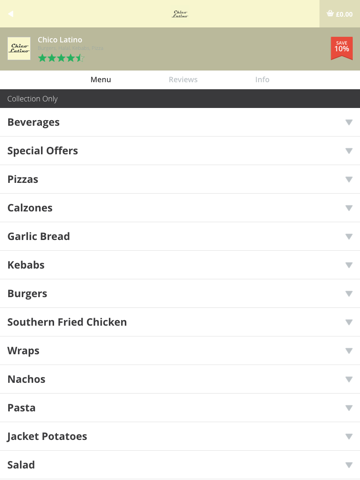Image resolution: width=360 pixels, height=480 pixels.
Task: Tap the header Chico Latino logo
Action: click(x=180, y=14)
